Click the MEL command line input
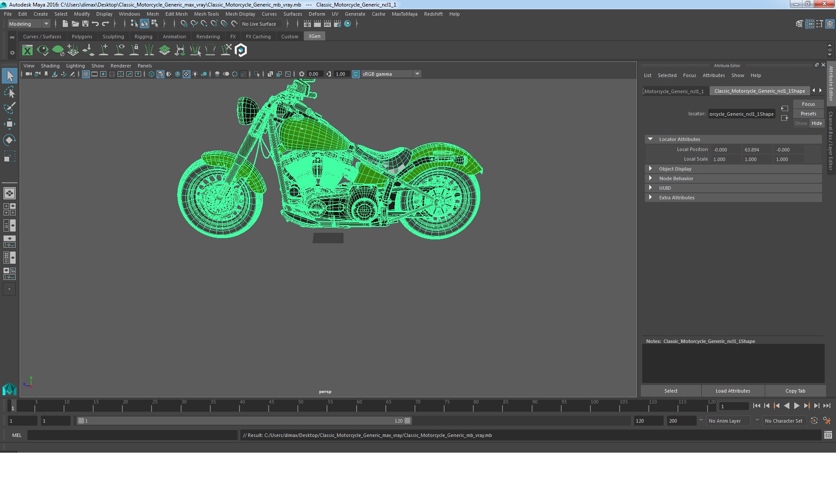836x504 pixels. (x=132, y=435)
